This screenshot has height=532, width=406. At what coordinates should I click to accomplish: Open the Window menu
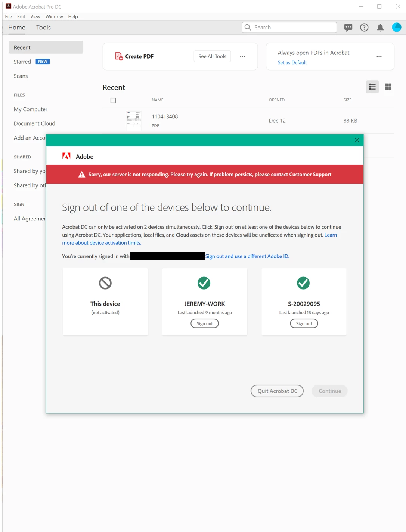54,16
